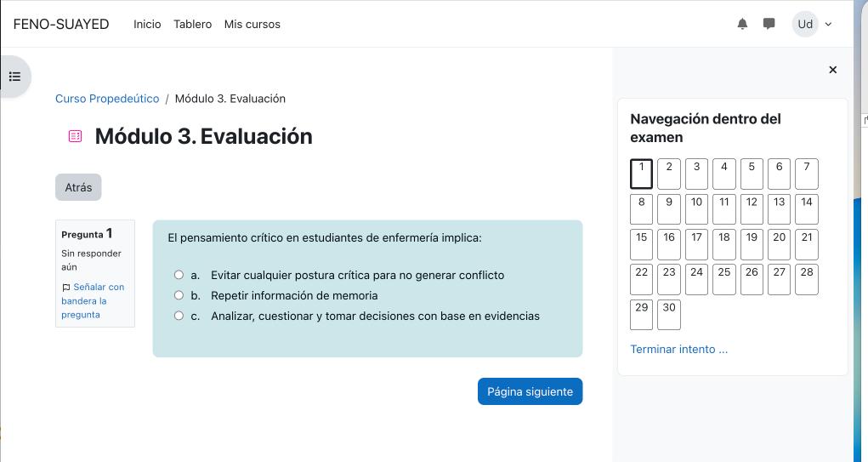Jump to question 19 in navigation

point(752,244)
